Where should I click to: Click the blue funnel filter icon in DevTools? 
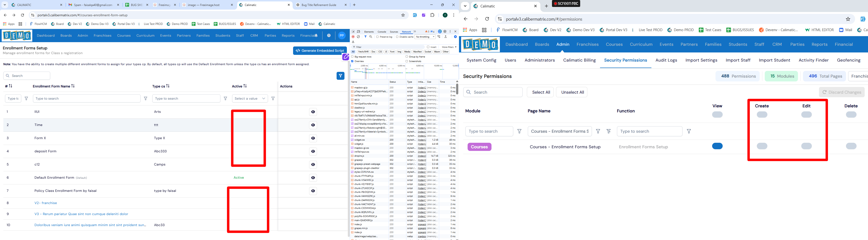[365, 37]
